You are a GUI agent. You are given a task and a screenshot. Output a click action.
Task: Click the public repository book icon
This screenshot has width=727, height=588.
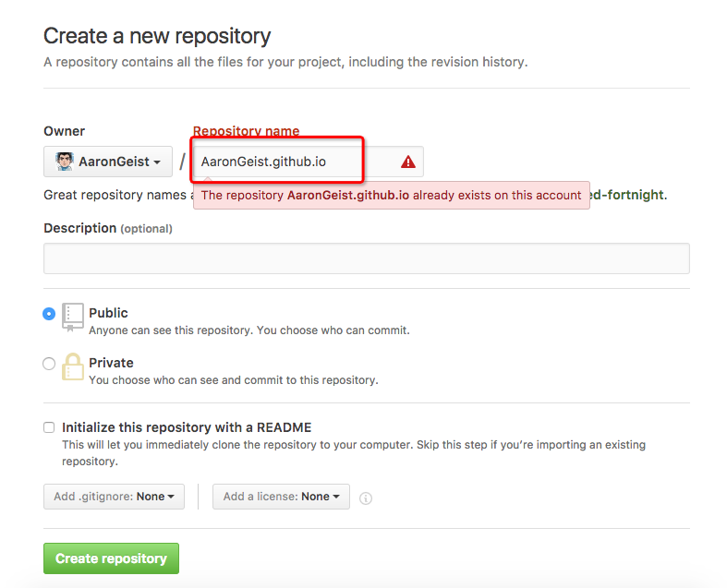click(x=72, y=318)
